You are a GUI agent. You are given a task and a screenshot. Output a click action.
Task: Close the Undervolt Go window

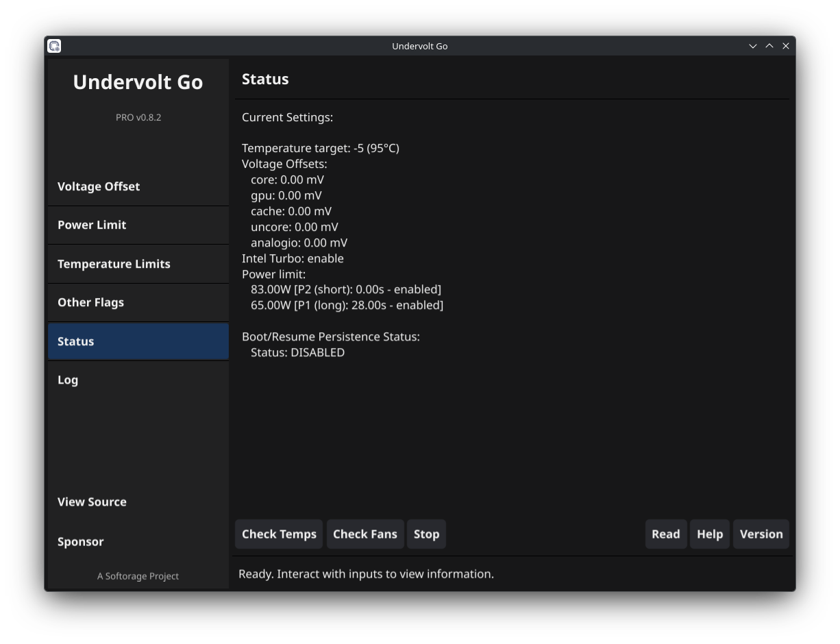786,46
